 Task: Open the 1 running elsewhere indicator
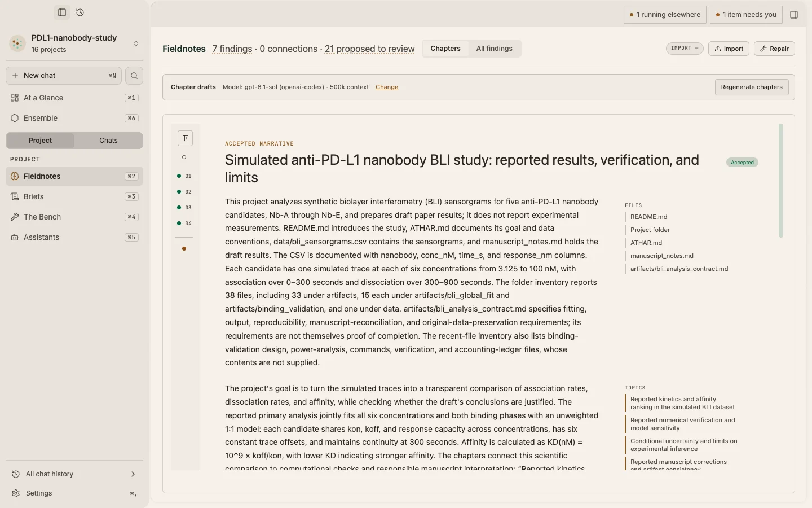coord(665,15)
